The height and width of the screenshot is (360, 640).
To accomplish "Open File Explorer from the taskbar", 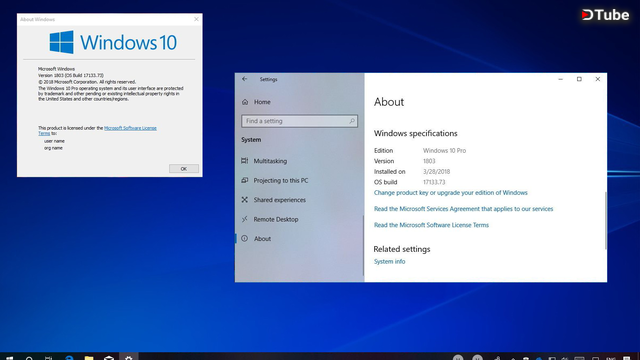I will click(89, 358).
